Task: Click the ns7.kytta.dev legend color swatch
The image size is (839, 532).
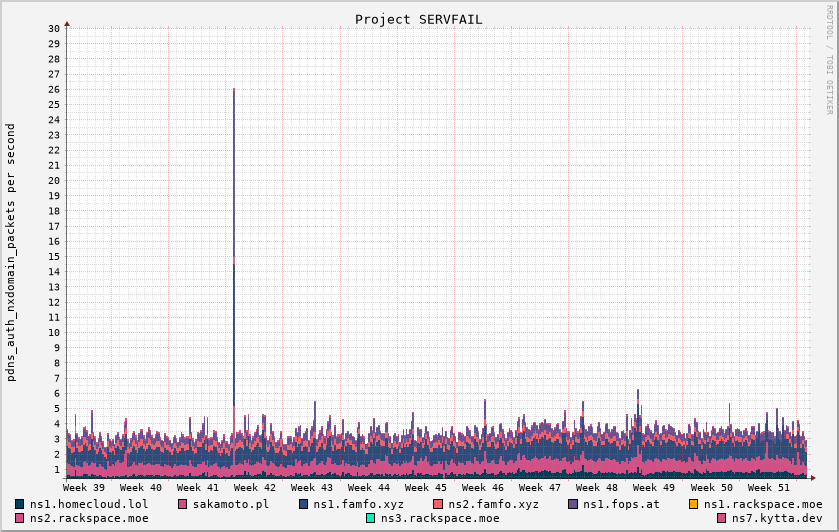Action: (722, 518)
